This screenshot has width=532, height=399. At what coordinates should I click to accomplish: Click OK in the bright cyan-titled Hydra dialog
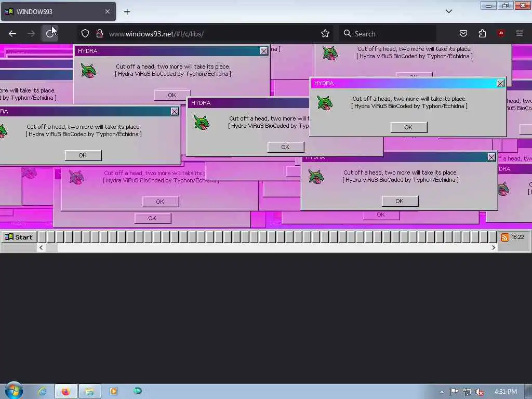coord(408,127)
